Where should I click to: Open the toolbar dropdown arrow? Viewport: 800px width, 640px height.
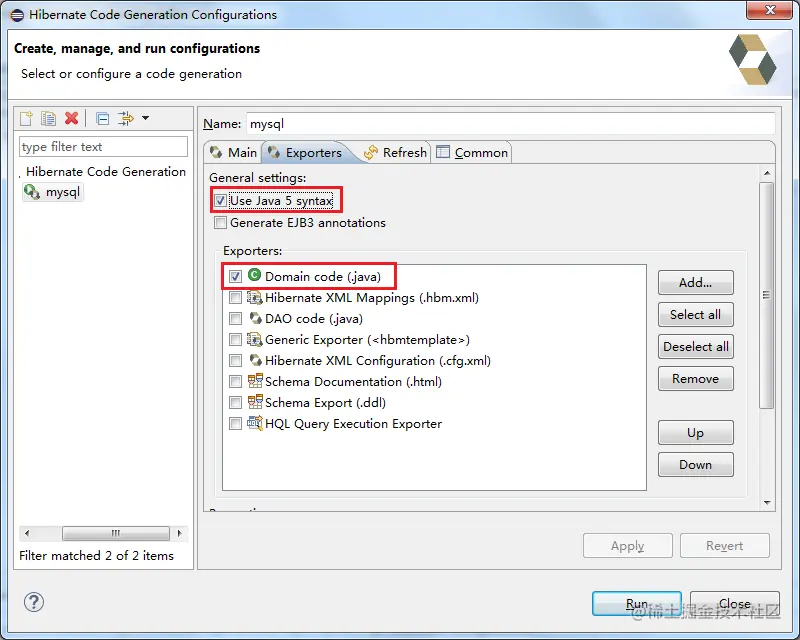pyautogui.click(x=144, y=118)
